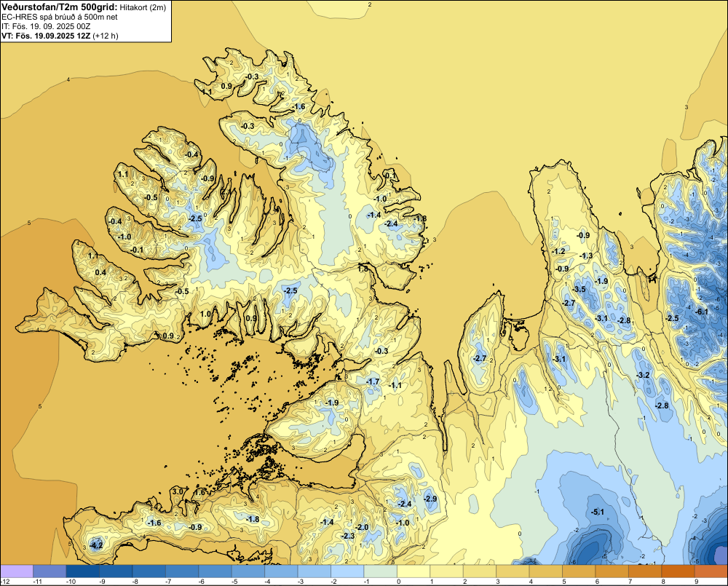Click the temperature value -6.1

[x=703, y=312]
